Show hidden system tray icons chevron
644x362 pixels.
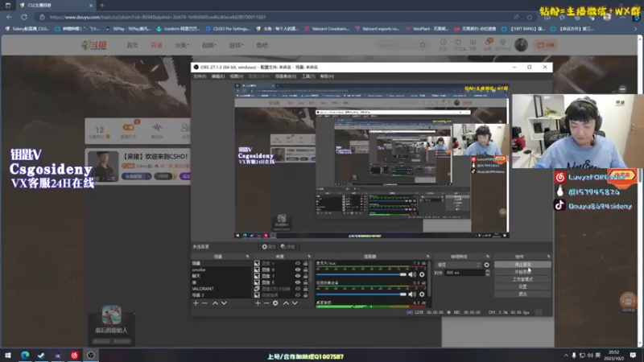566,355
